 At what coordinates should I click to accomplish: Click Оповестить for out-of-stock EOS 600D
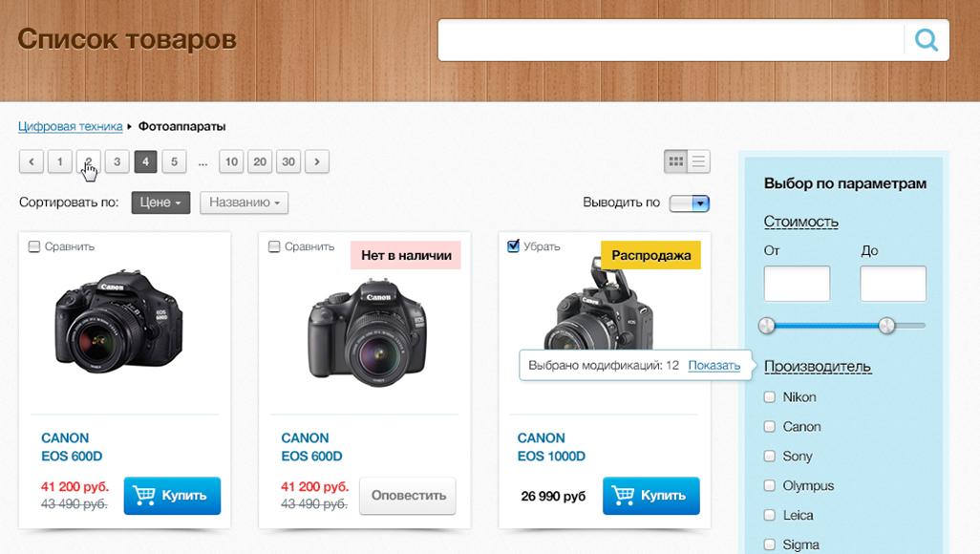pos(408,496)
